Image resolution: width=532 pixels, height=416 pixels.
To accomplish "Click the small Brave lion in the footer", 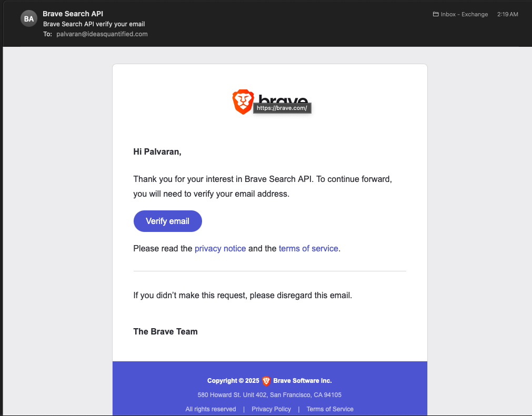I will click(x=266, y=381).
